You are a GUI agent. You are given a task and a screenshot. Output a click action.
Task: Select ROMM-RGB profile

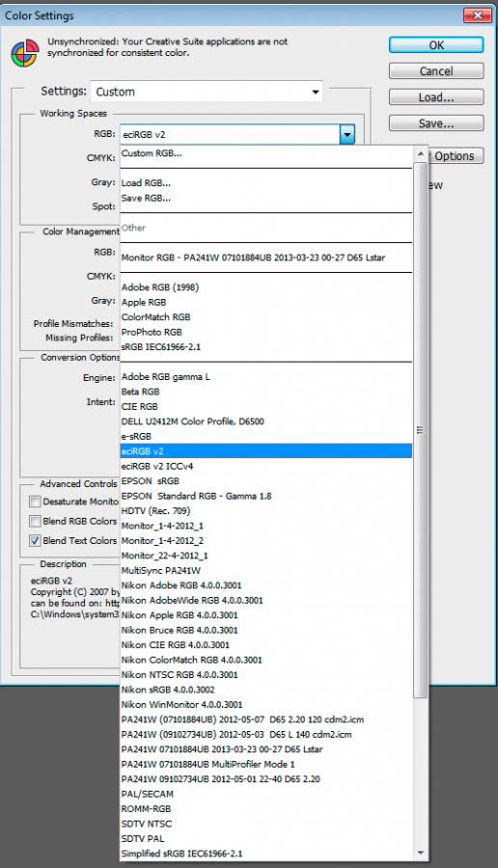click(266, 809)
